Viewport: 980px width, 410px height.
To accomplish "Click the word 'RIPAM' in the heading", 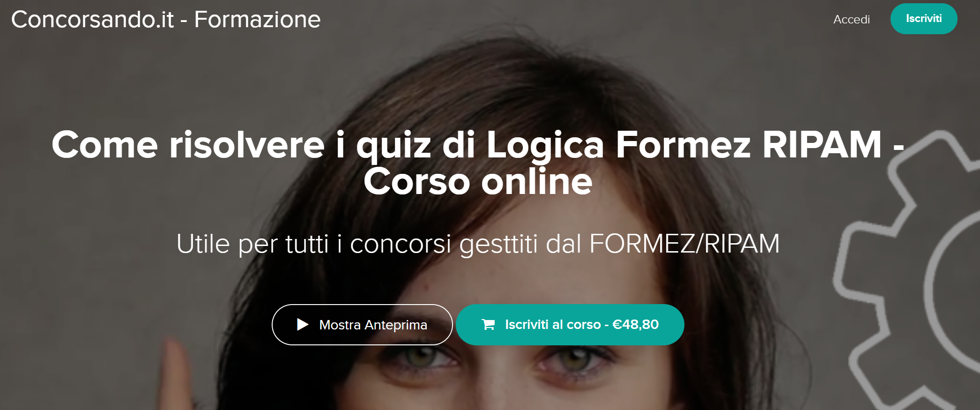I will coord(822,144).
